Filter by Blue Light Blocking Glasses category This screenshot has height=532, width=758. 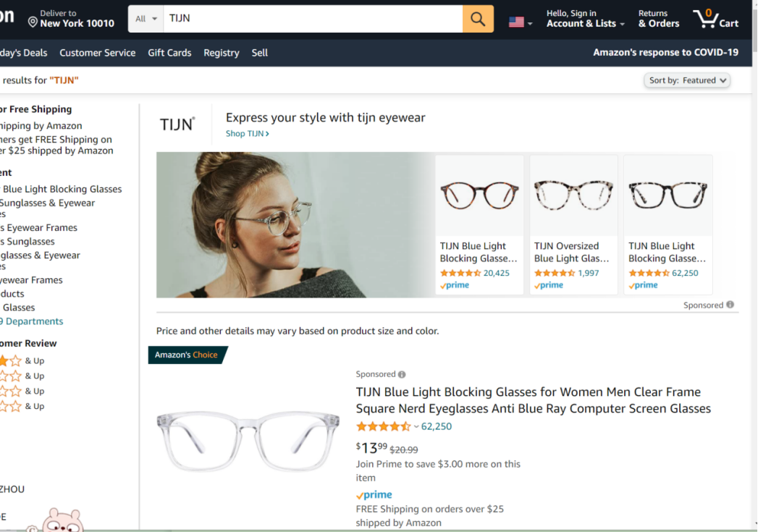62,189
